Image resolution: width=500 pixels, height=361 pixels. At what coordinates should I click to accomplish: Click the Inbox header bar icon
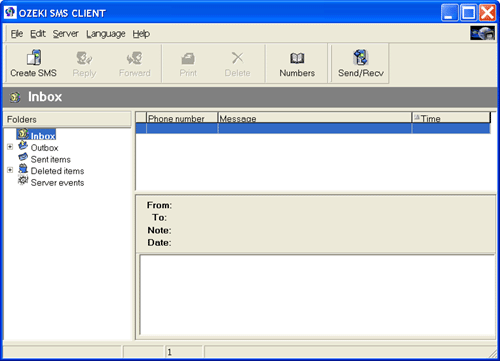tap(15, 97)
